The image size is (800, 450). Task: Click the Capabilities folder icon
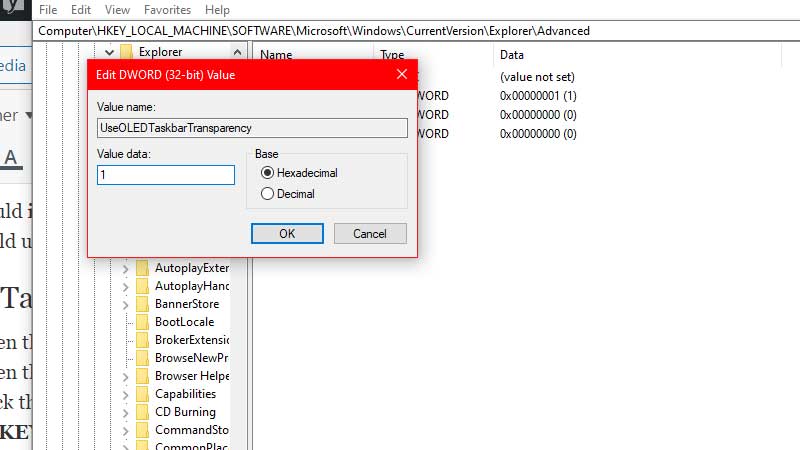(x=143, y=394)
